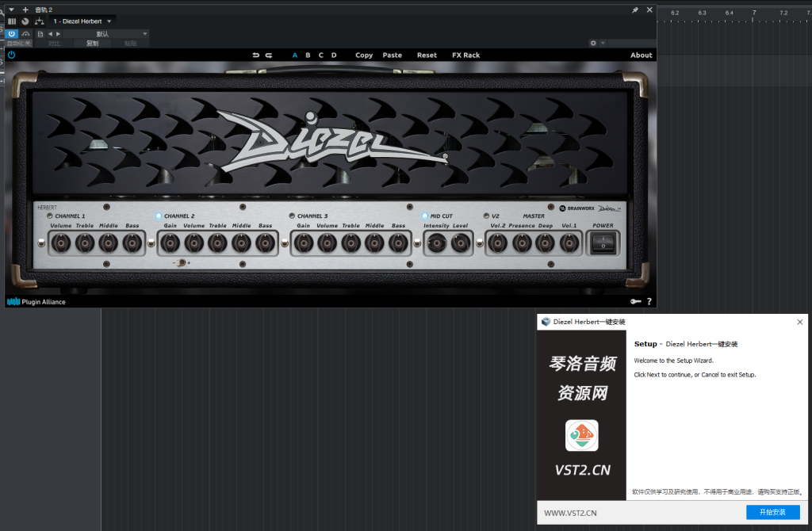Open the FX Rack panel
Screen dimensions: 812x531
pos(465,55)
